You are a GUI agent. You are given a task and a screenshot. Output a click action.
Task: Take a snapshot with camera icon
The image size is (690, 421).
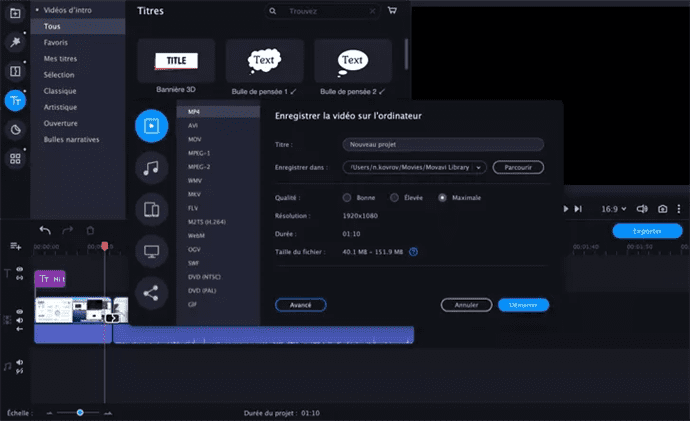(x=662, y=209)
